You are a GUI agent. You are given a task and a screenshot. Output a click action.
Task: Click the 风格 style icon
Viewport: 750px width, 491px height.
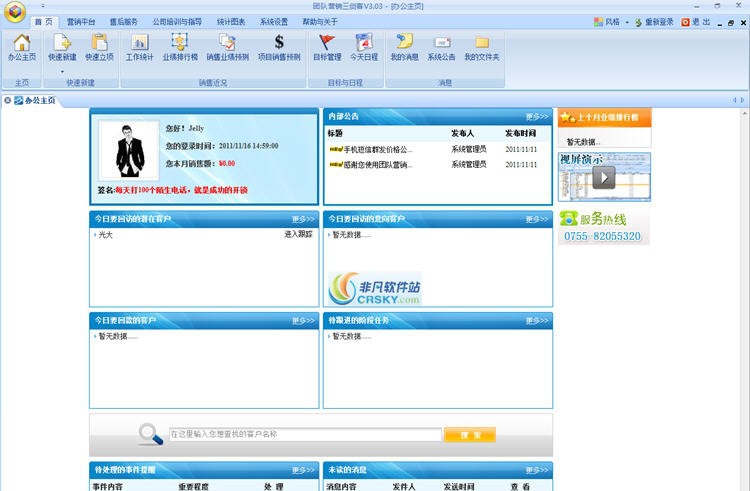click(x=598, y=22)
